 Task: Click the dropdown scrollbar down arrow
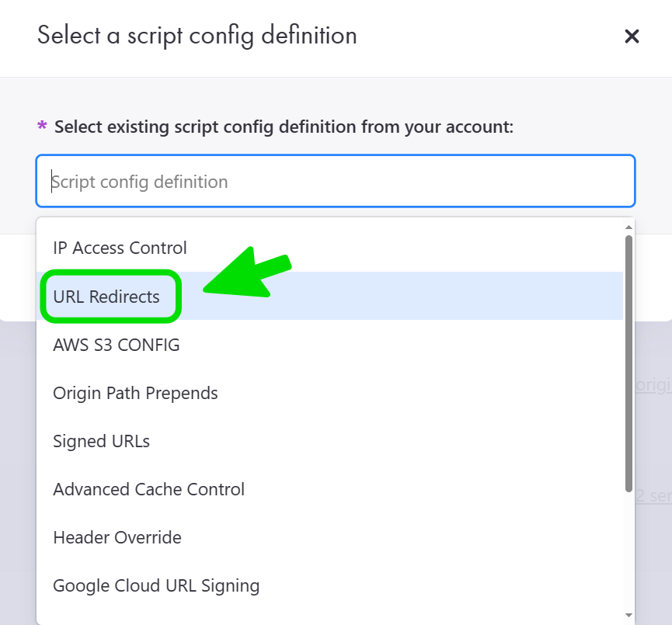pos(628,615)
